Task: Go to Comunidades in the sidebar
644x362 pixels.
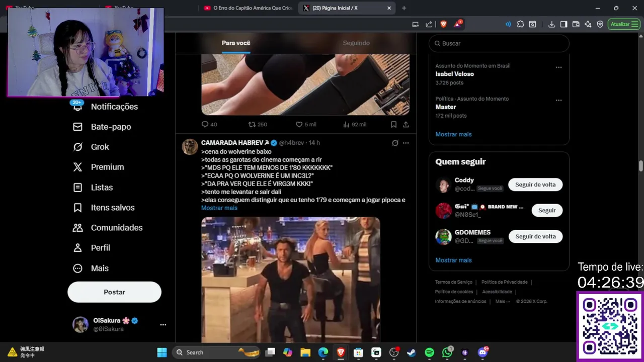Action: (117, 227)
